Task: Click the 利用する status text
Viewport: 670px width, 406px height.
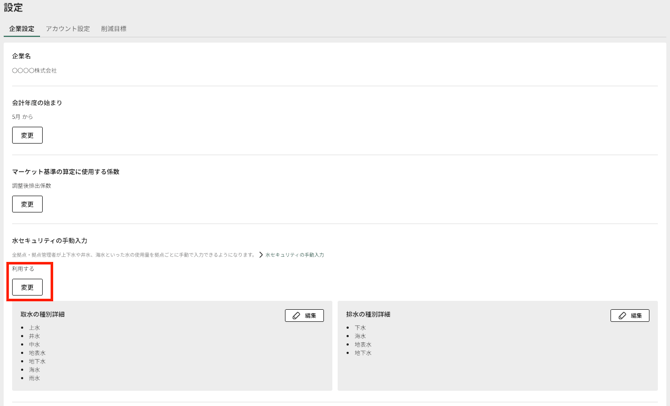Action: click(x=23, y=269)
